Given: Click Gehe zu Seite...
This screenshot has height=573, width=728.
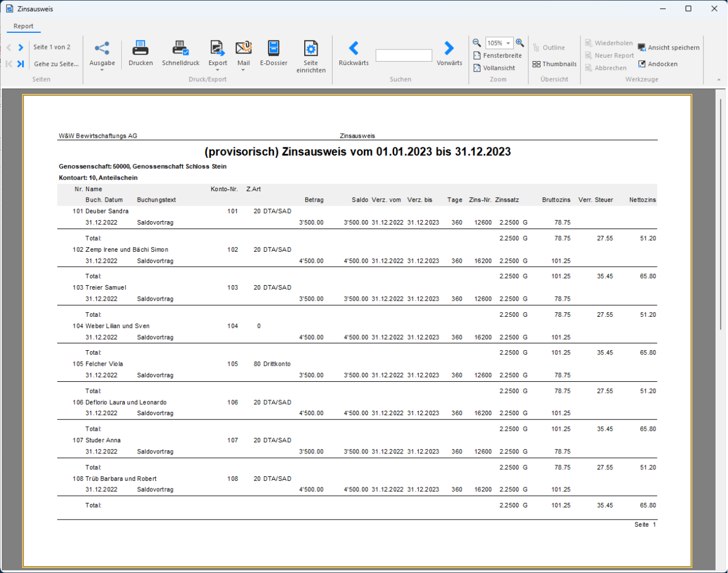Looking at the screenshot, I should pos(56,64).
